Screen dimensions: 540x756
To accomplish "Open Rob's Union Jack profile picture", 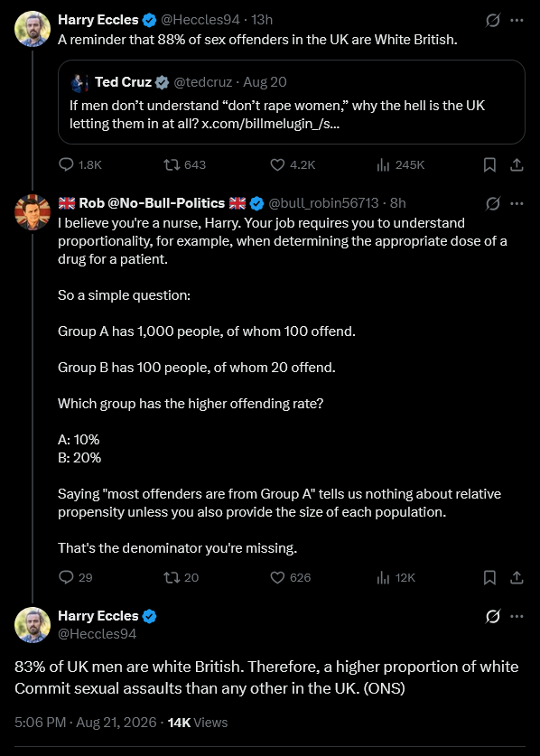I will click(x=33, y=212).
